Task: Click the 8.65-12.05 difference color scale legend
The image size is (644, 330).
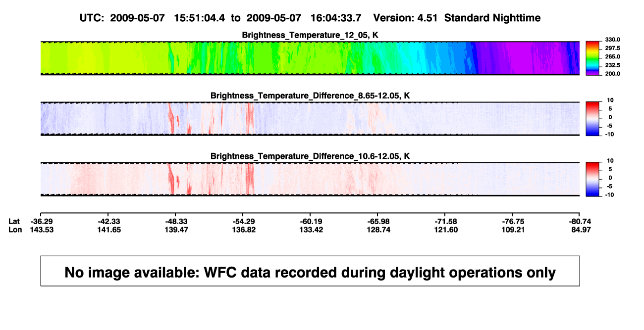Action: tap(592, 117)
